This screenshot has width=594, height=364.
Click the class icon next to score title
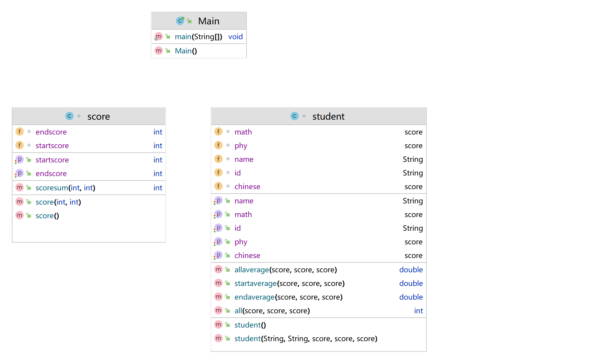point(69,116)
